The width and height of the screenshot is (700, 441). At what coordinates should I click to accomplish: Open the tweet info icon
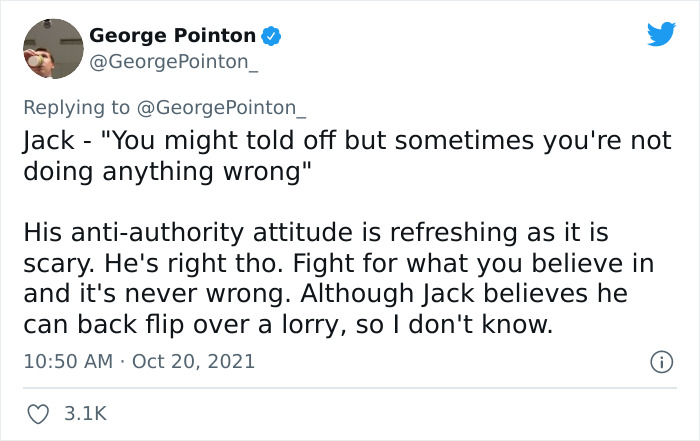(x=661, y=361)
